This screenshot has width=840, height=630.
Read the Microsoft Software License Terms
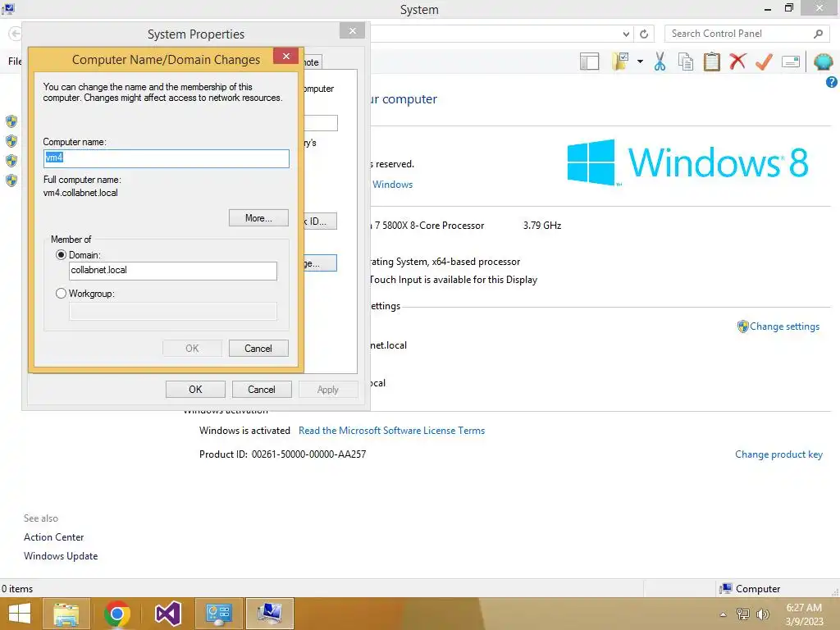click(x=391, y=431)
